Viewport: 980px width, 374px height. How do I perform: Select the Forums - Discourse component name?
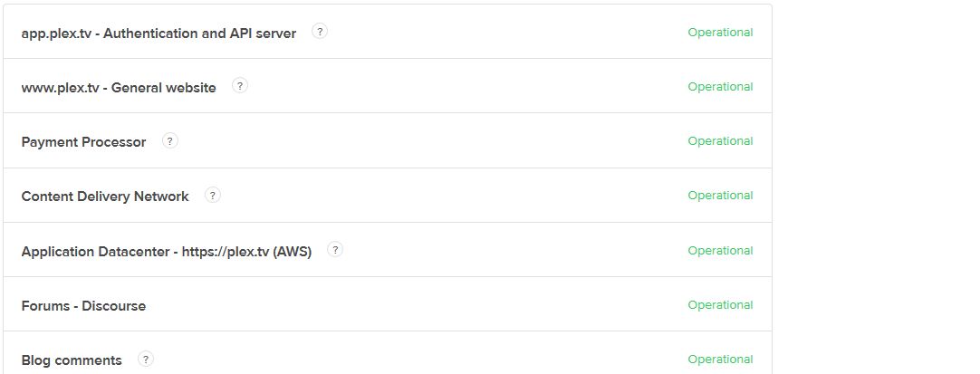tap(83, 306)
